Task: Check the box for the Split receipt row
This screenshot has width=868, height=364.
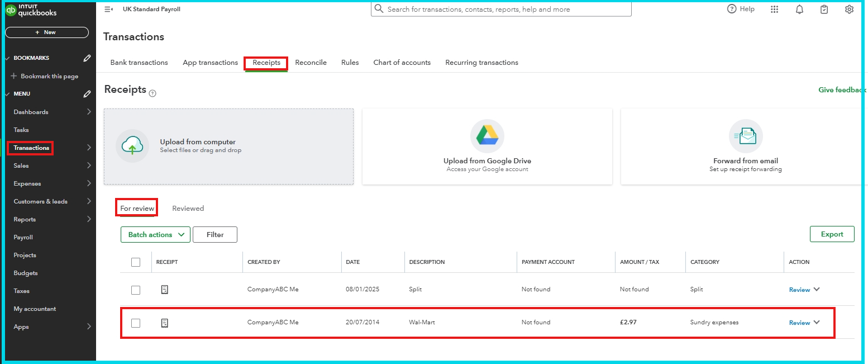Action: [136, 290]
